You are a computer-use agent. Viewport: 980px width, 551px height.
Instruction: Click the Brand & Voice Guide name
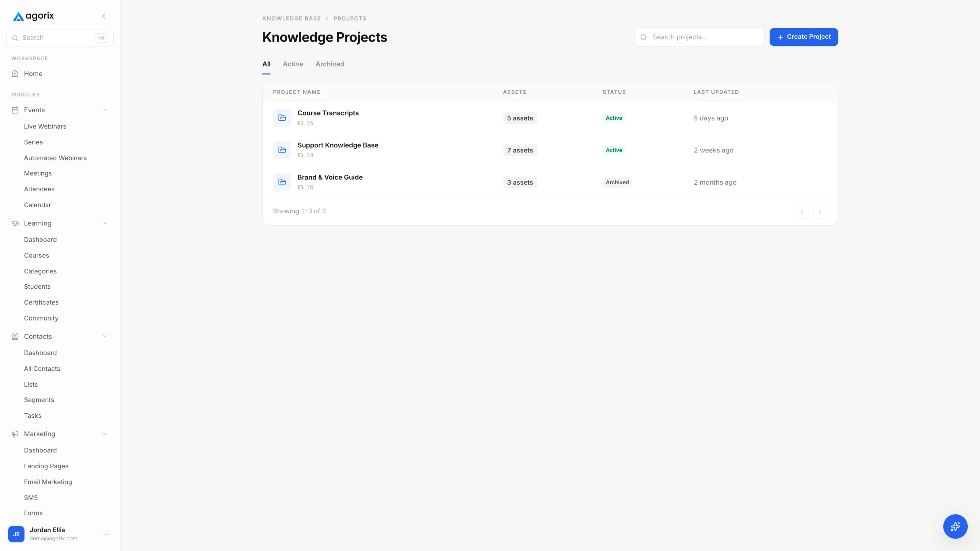[330, 177]
